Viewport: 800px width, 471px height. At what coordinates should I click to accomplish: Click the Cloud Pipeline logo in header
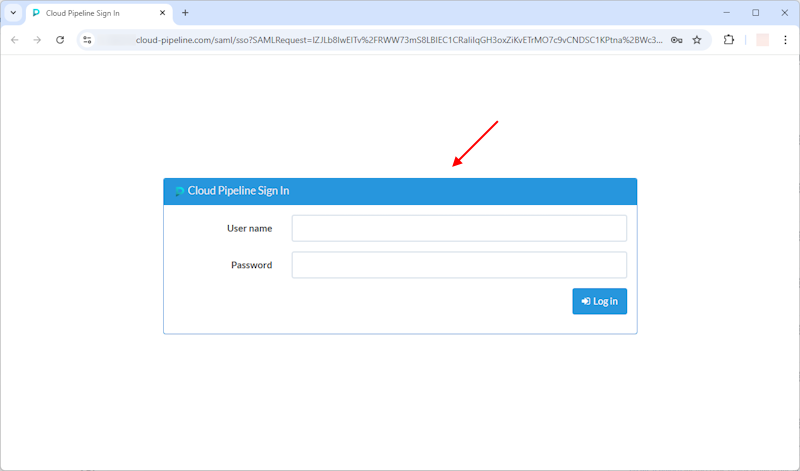pyautogui.click(x=179, y=191)
